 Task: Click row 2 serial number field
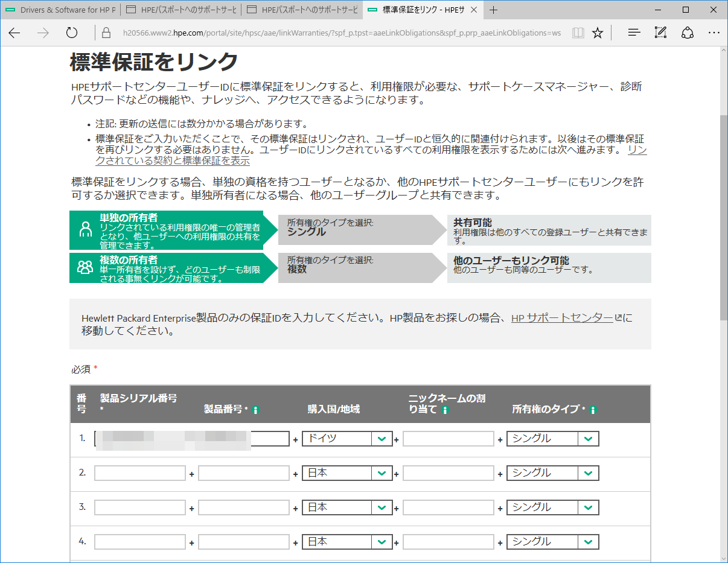140,473
